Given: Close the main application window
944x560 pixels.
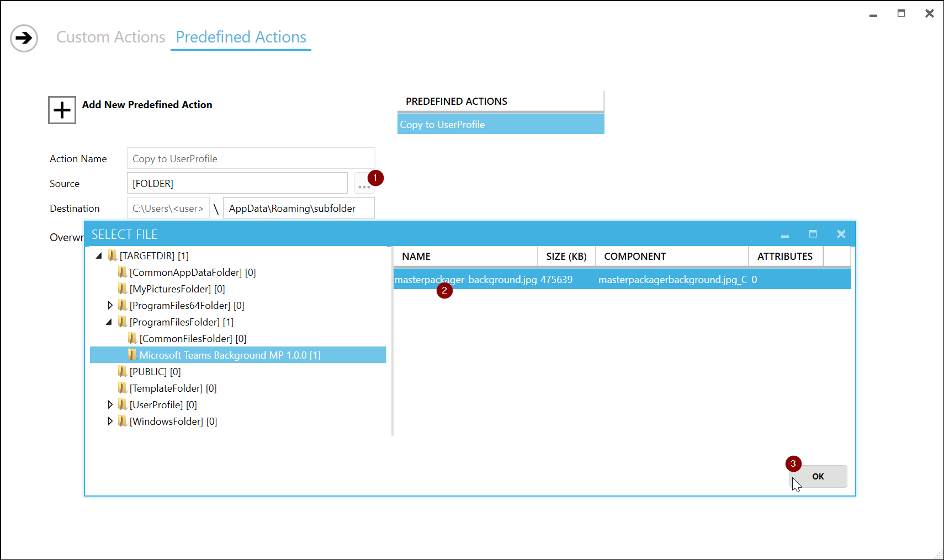Looking at the screenshot, I should (x=930, y=13).
